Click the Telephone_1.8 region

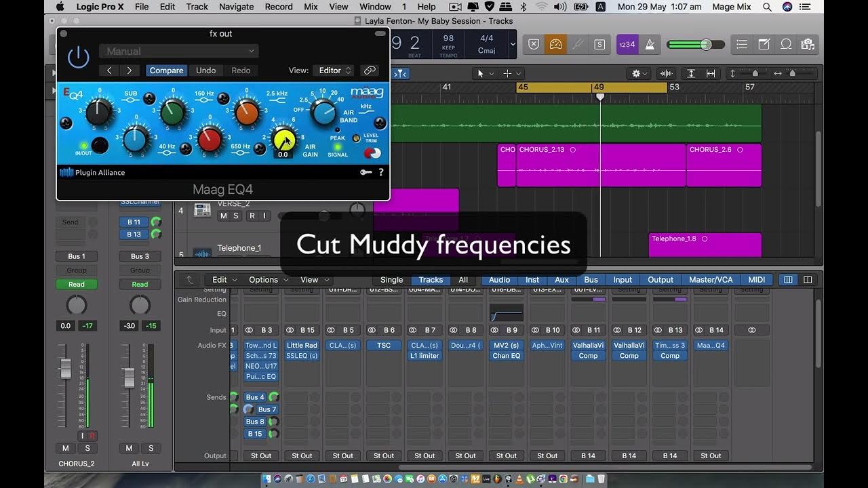tap(705, 245)
